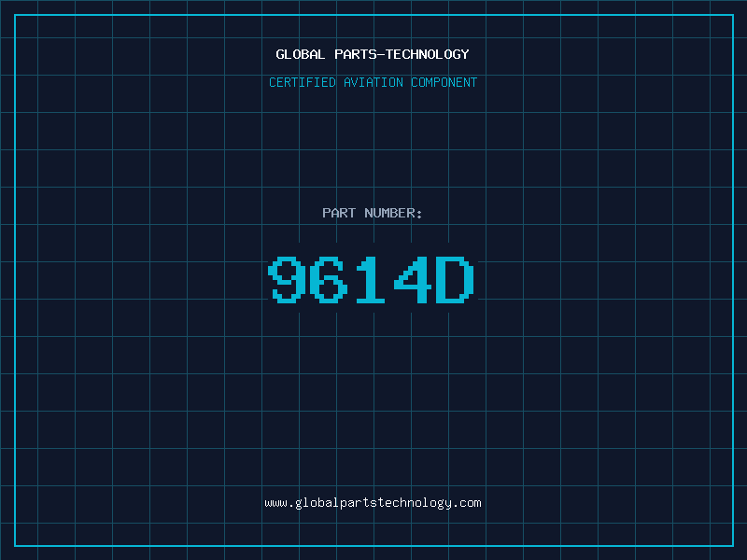
Task: Open the www.globalpartstechnology.com website link
Action: pyautogui.click(x=373, y=503)
